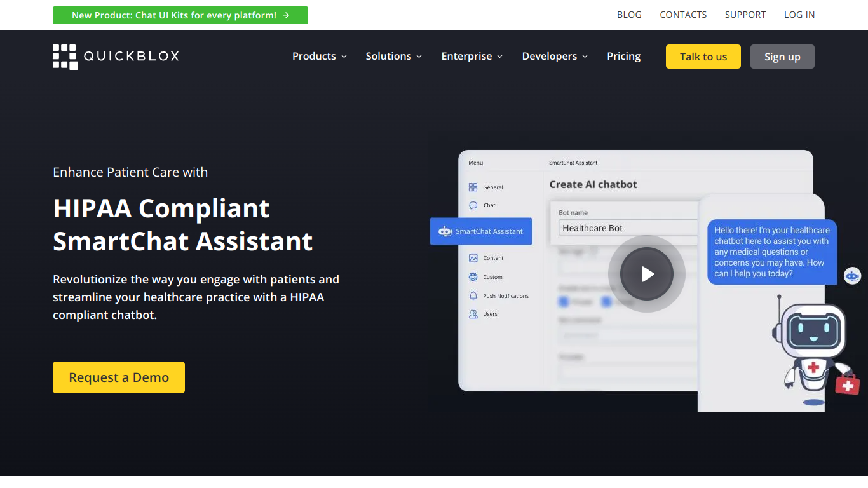Open the SUPPORT link

point(745,15)
